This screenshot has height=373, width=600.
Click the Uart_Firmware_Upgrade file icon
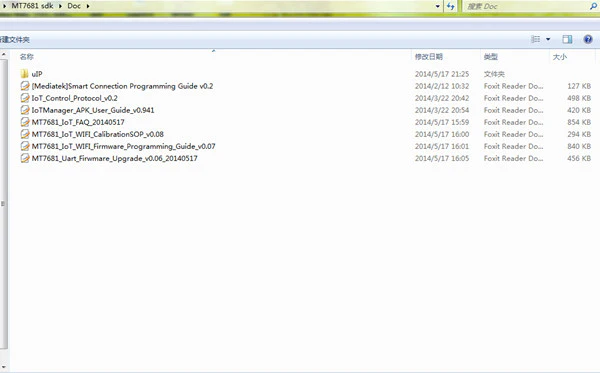pyautogui.click(x=25, y=158)
